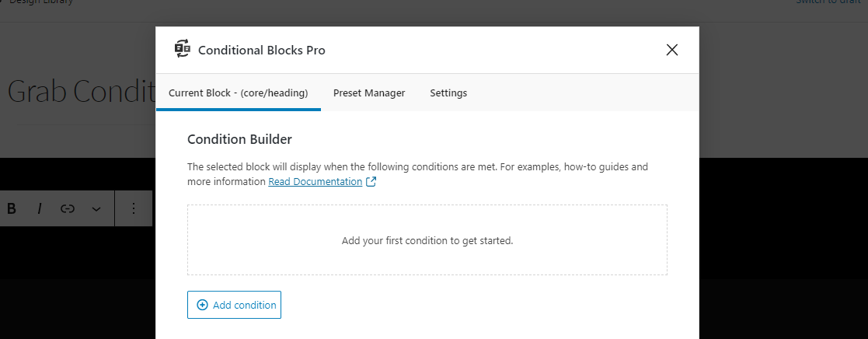The image size is (868, 339).
Task: Insert a link using the toolbar link icon
Action: coord(68,208)
